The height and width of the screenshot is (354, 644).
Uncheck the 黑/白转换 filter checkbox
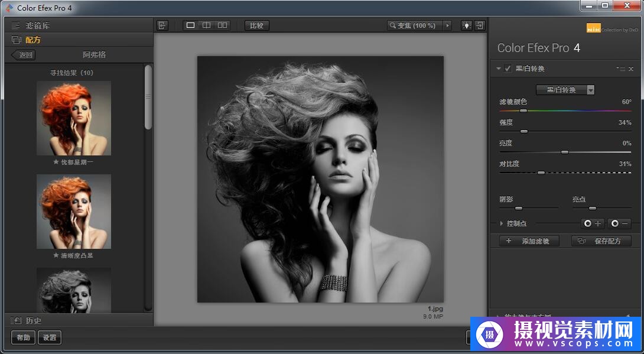tap(508, 69)
